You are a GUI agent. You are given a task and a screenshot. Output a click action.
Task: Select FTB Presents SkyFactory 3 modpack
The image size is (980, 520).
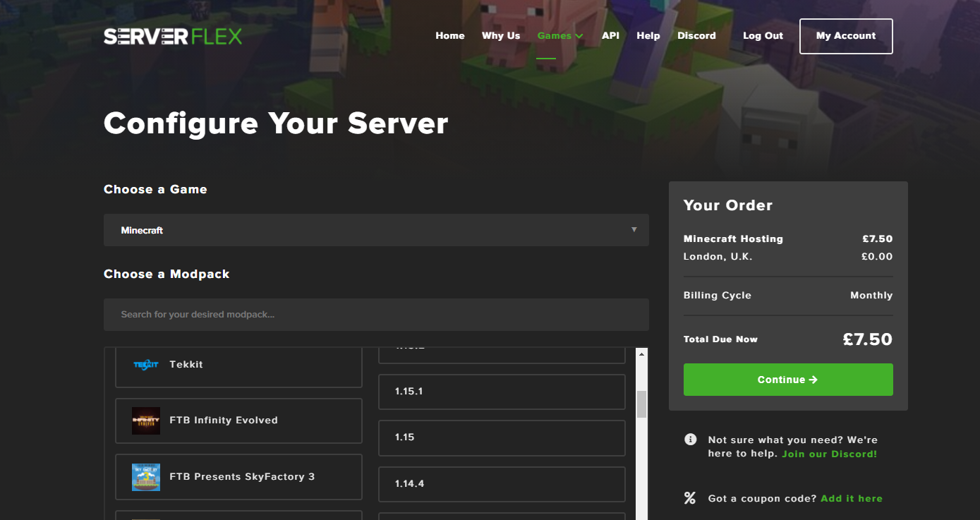pos(238,477)
